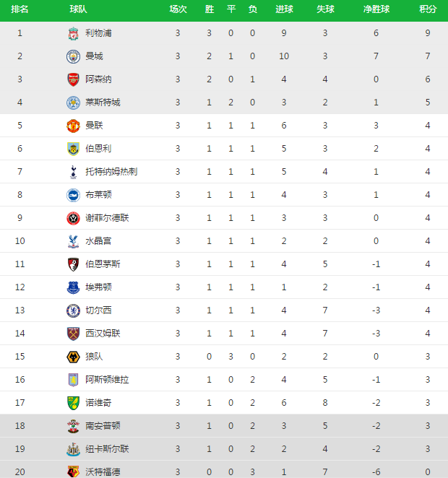Select the 纽卡斯尔联 table row

[x=224, y=449]
